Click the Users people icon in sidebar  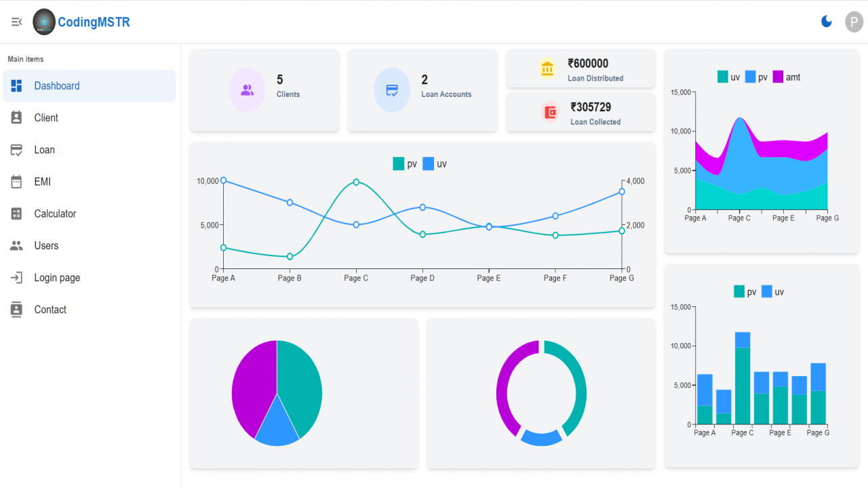16,245
